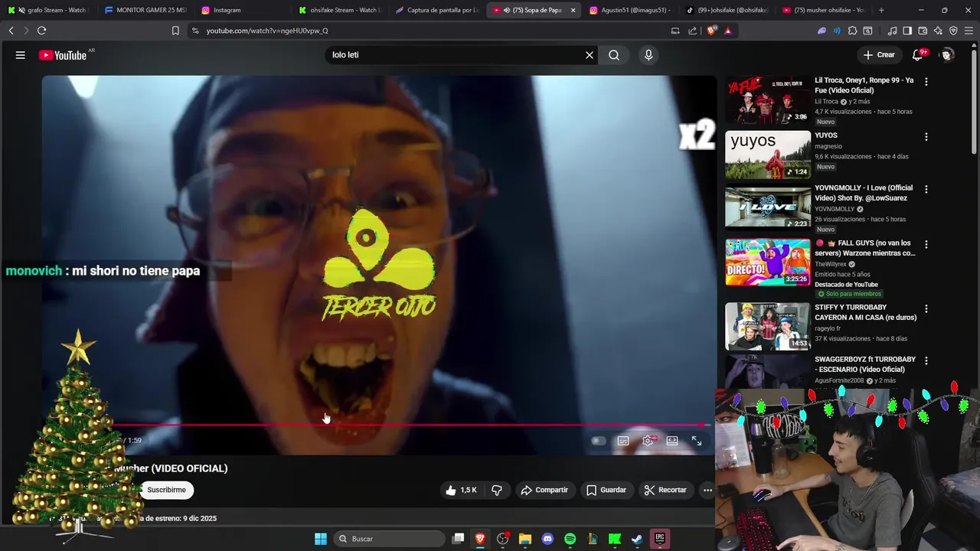Viewport: 980px width, 551px height.
Task: Switch to MONITOR GAMER 25 MSI tab
Action: (x=145, y=10)
